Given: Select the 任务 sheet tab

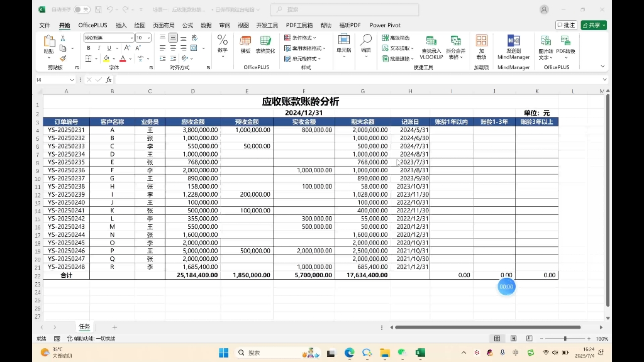Looking at the screenshot, I should tap(84, 327).
